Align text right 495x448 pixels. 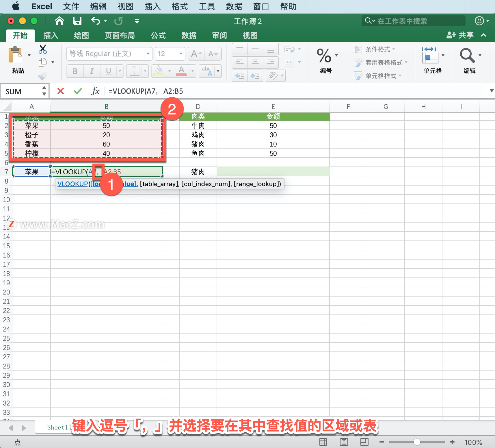pyautogui.click(x=271, y=62)
